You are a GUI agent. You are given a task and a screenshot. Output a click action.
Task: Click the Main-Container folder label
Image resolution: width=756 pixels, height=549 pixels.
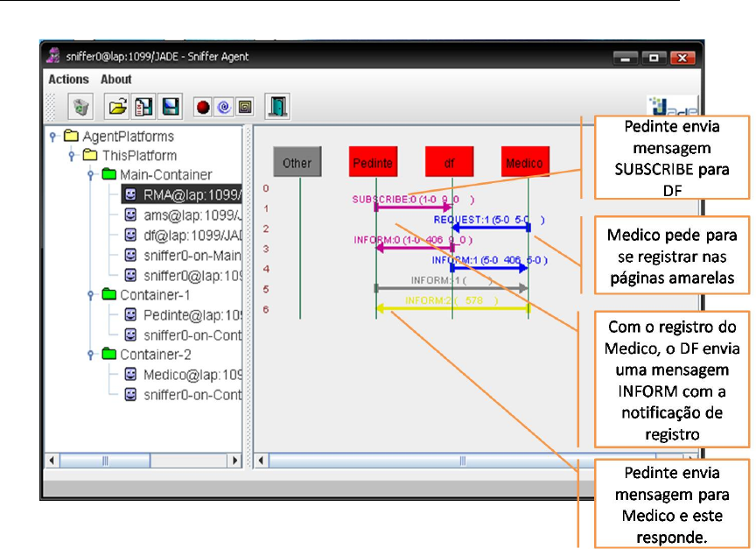(166, 174)
